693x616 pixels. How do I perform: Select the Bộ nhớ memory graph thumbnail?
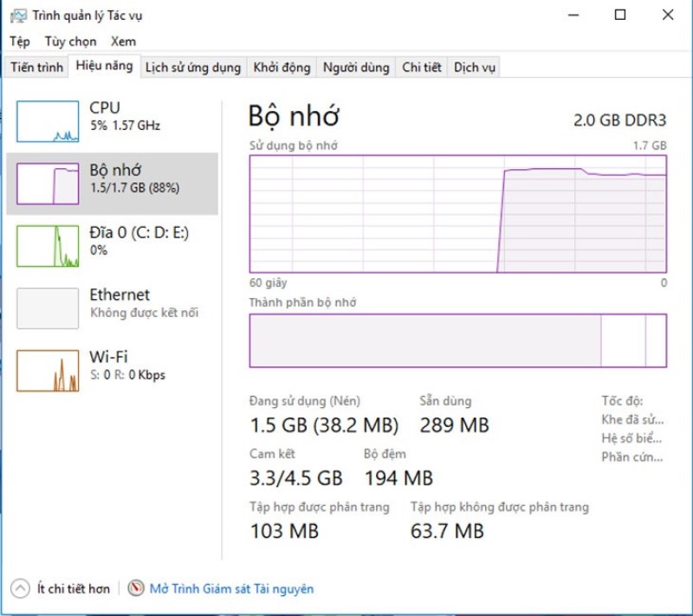(x=48, y=184)
